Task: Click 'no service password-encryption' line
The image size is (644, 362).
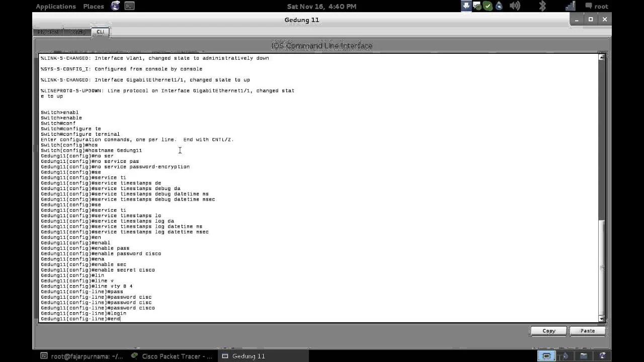Action: [115, 166]
